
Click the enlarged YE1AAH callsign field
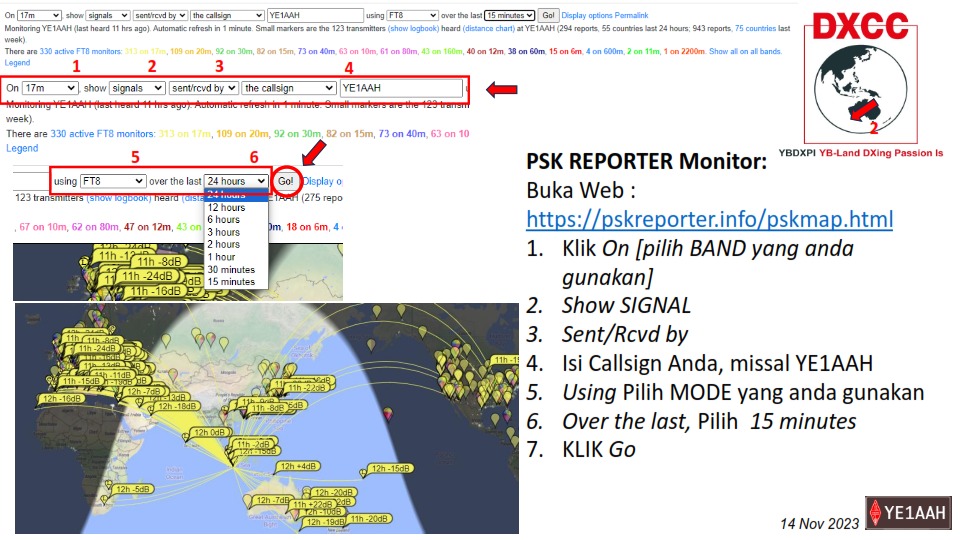(401, 88)
